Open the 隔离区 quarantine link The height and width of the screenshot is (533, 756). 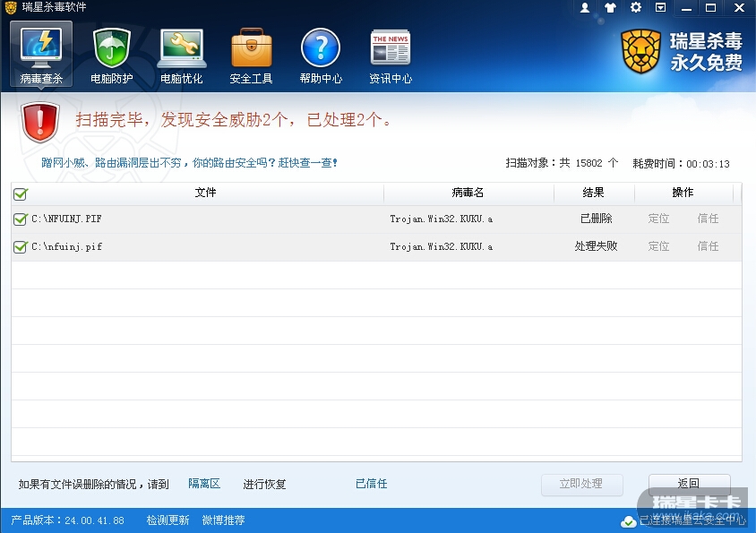pyautogui.click(x=204, y=484)
